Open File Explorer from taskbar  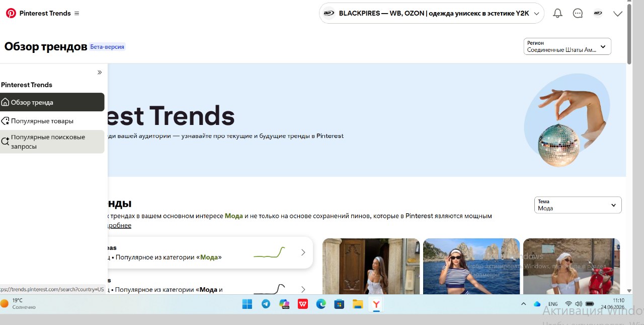click(x=358, y=304)
